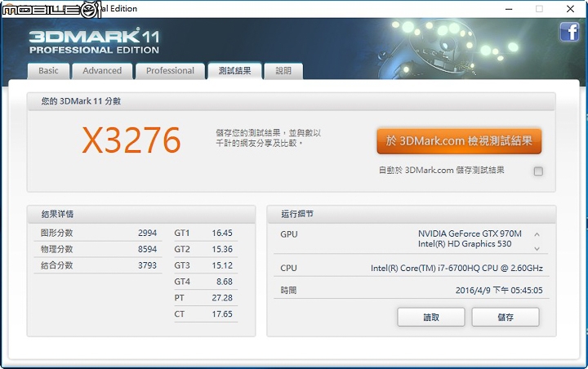Select the i7-6700HQ CPU text
The image size is (588, 369).
(457, 268)
